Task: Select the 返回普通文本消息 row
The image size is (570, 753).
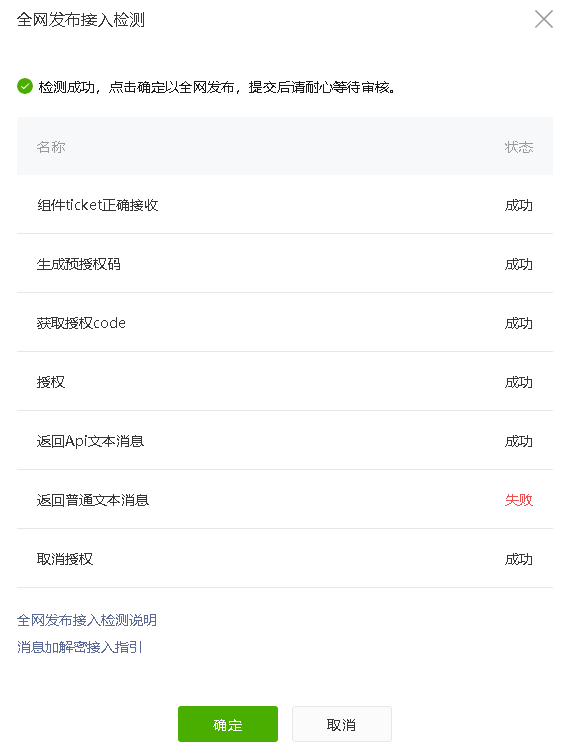Action: [285, 500]
